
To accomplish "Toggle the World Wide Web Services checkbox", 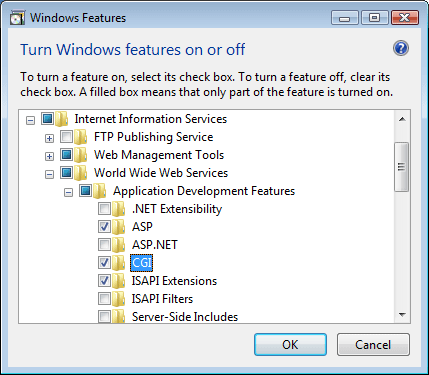I will (x=66, y=172).
